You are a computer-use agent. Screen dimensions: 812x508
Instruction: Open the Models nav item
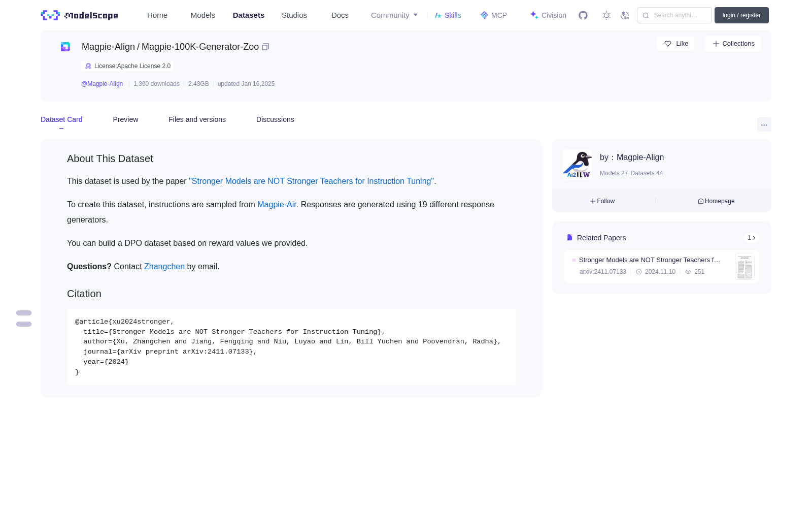(x=203, y=15)
